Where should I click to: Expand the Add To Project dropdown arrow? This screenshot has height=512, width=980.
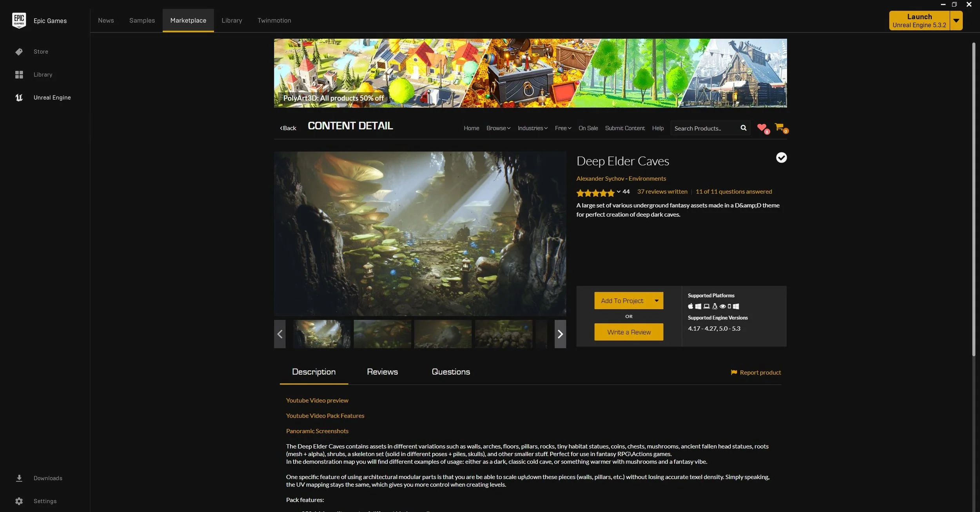[x=657, y=301]
